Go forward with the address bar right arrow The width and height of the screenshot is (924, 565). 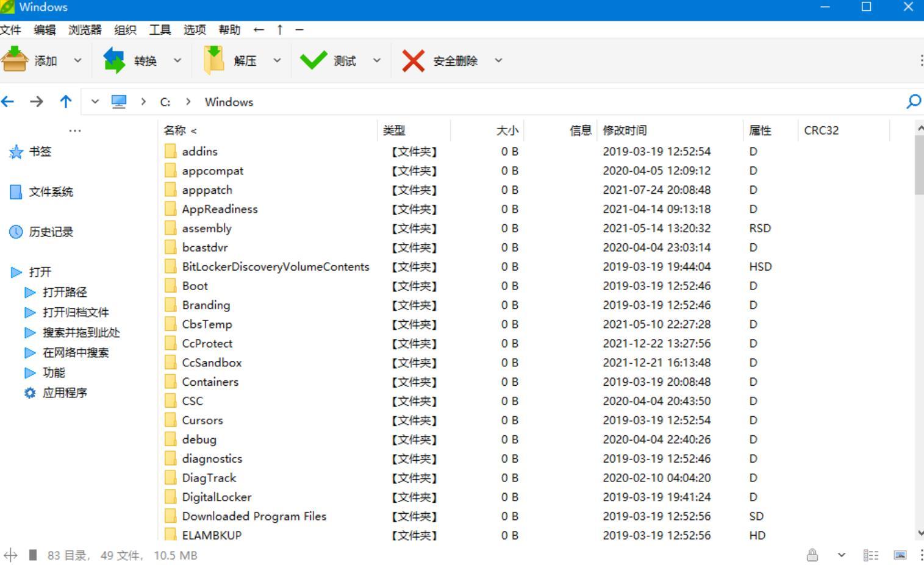(x=37, y=102)
